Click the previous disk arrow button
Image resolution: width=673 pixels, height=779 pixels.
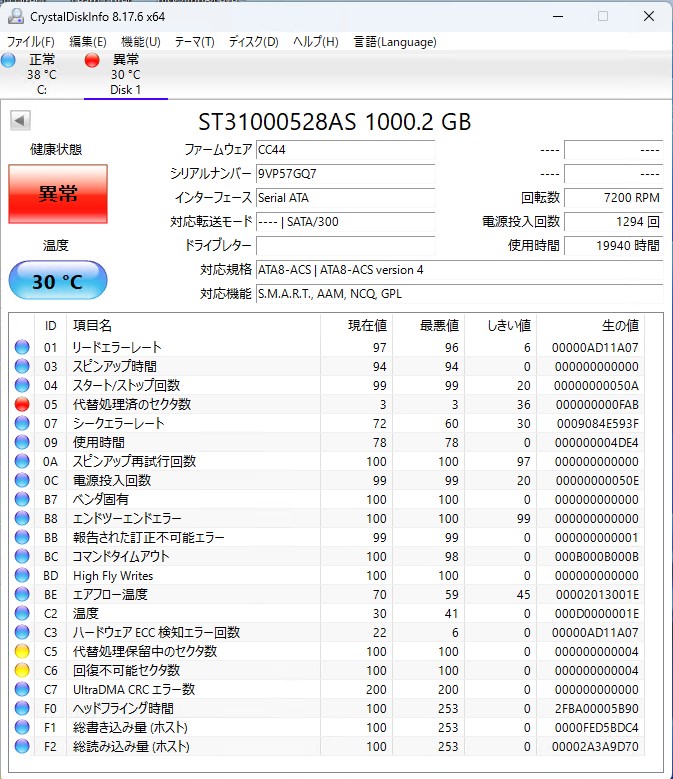click(x=20, y=120)
